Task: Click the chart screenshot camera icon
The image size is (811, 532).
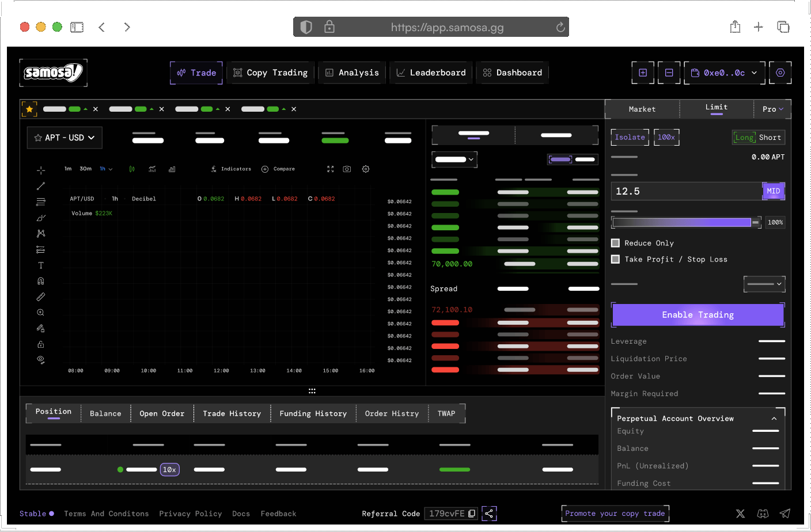Action: [347, 169]
